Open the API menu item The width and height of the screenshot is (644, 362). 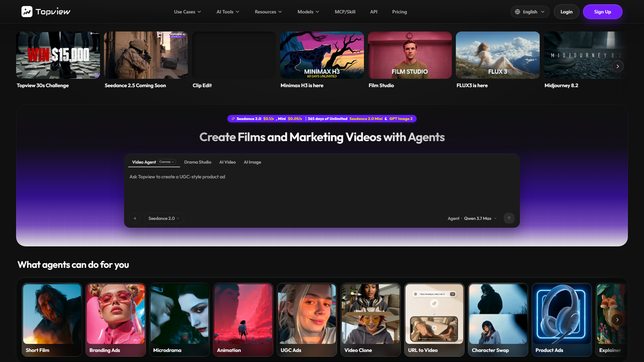point(374,12)
